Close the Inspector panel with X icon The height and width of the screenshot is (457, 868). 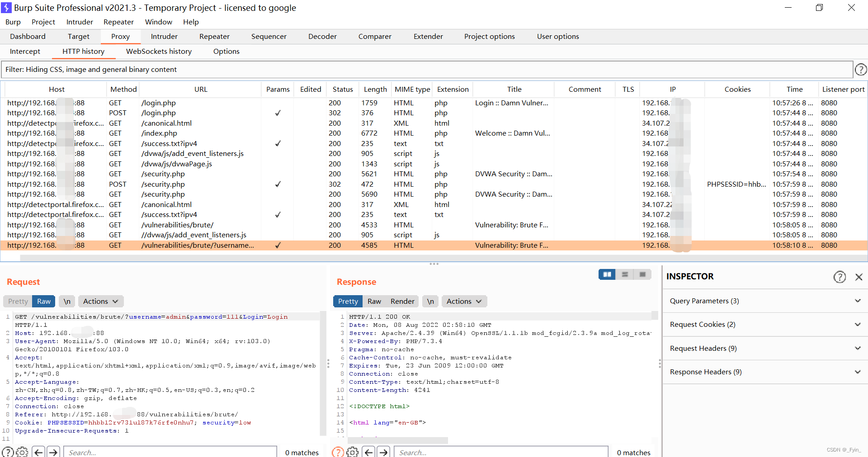(859, 277)
